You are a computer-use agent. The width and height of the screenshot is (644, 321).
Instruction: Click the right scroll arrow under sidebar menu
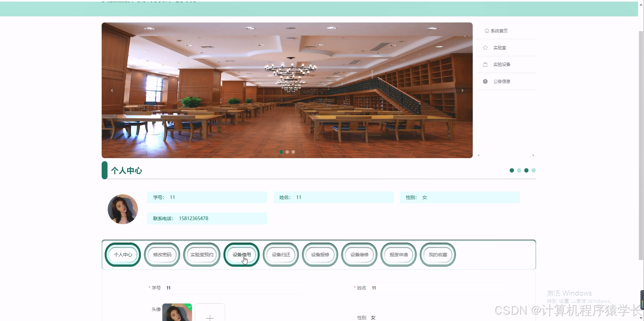click(x=533, y=155)
